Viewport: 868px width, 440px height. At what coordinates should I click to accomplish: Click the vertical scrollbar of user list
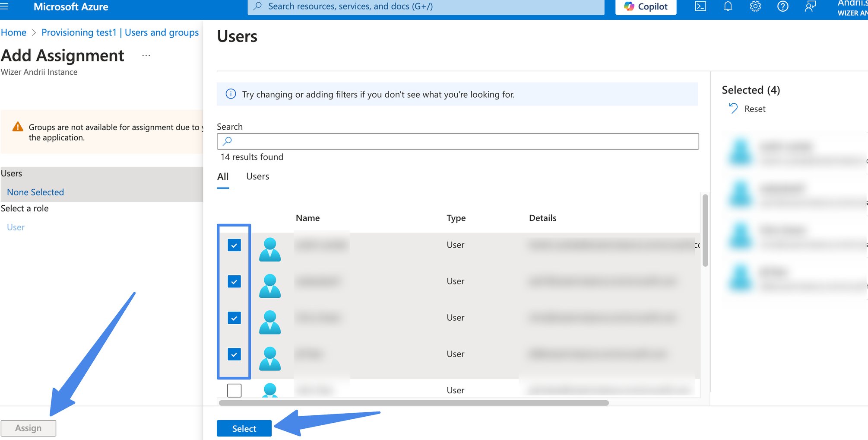tap(705, 230)
